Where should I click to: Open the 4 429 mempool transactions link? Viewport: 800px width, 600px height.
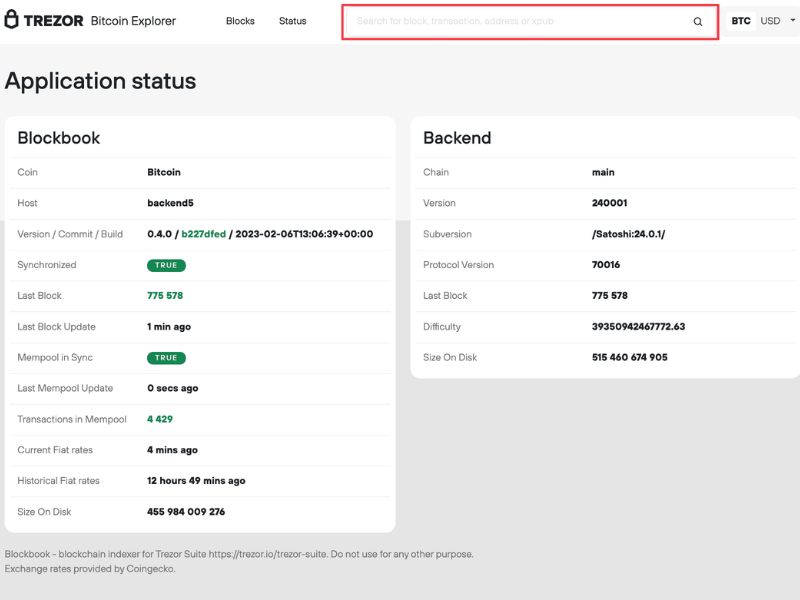160,419
